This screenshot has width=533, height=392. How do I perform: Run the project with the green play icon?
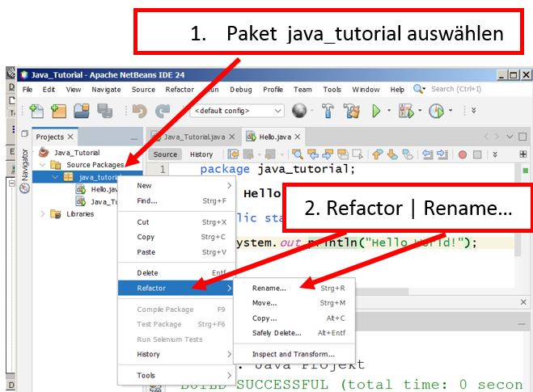click(x=376, y=111)
